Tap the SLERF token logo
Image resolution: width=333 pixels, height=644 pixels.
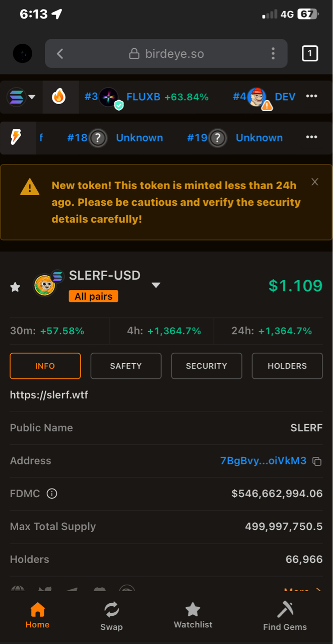tap(45, 285)
